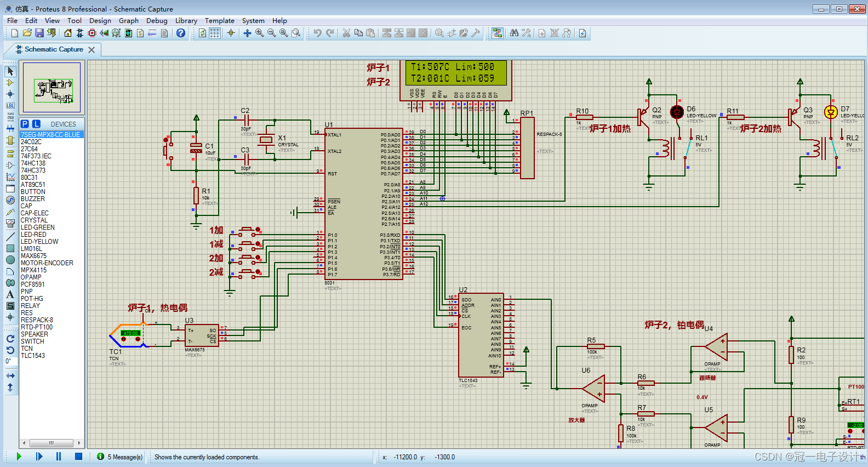Open the Graph menu
This screenshot has width=868, height=467.
pyautogui.click(x=129, y=21)
